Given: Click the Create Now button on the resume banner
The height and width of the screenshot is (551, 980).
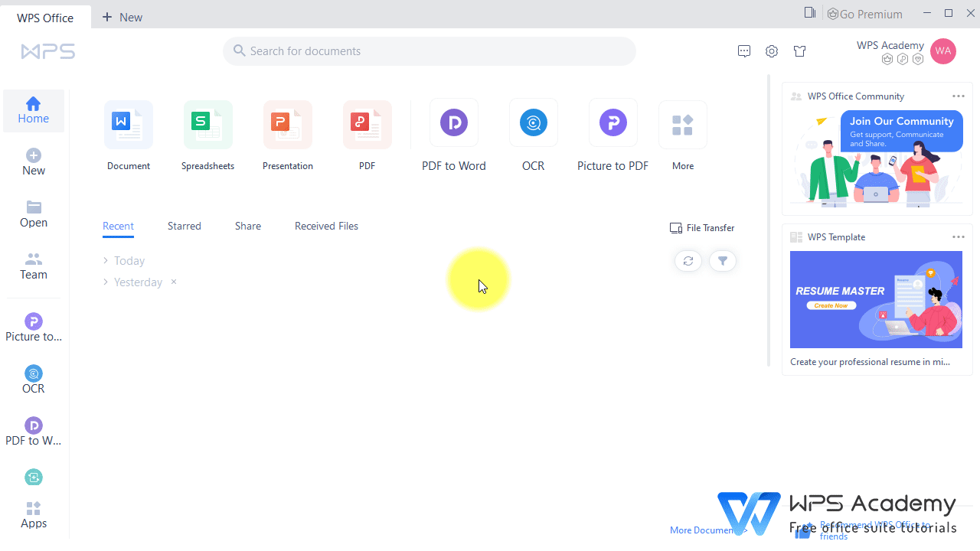Looking at the screenshot, I should coord(831,305).
